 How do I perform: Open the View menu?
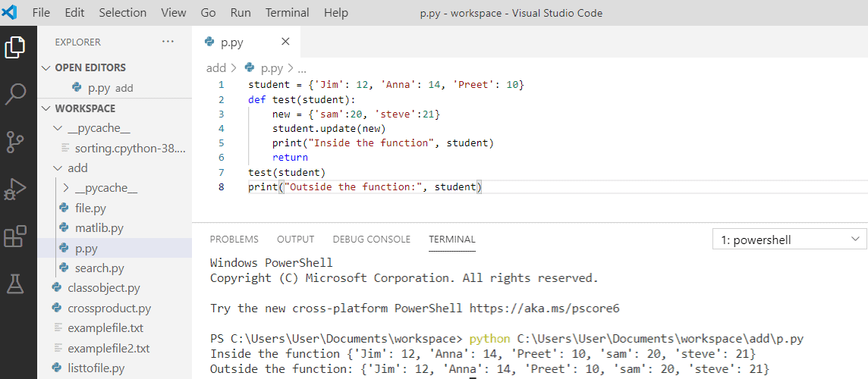tap(174, 12)
